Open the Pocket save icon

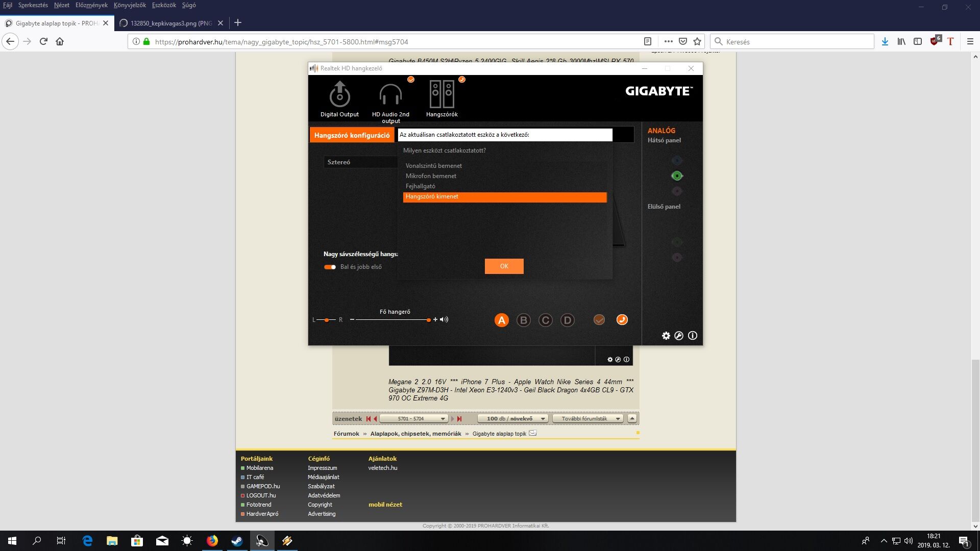[x=683, y=42]
